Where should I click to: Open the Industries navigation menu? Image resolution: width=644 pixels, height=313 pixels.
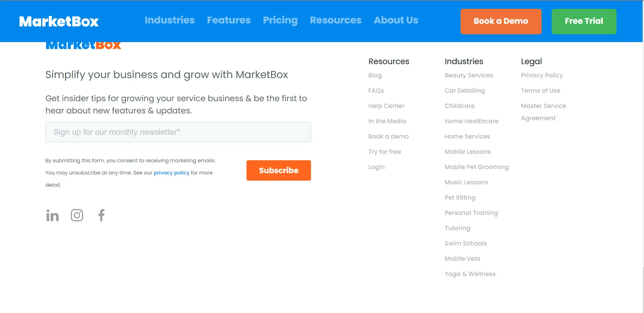tap(170, 20)
